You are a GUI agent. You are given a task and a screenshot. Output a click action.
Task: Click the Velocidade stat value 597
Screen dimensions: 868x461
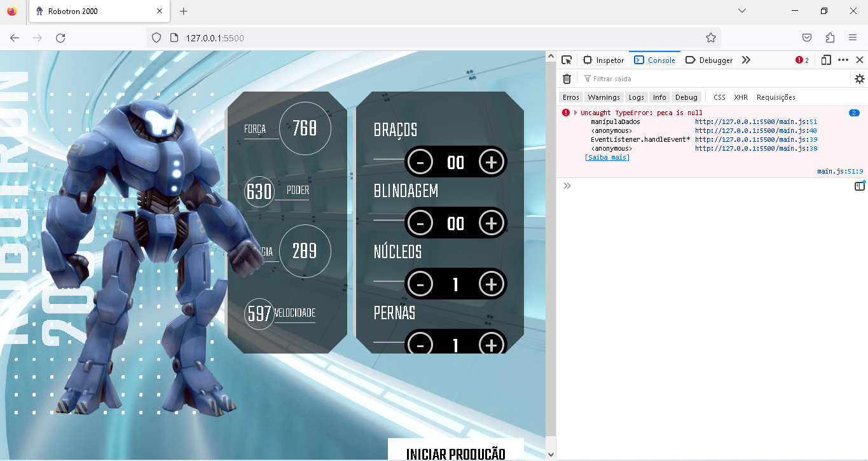point(259,314)
